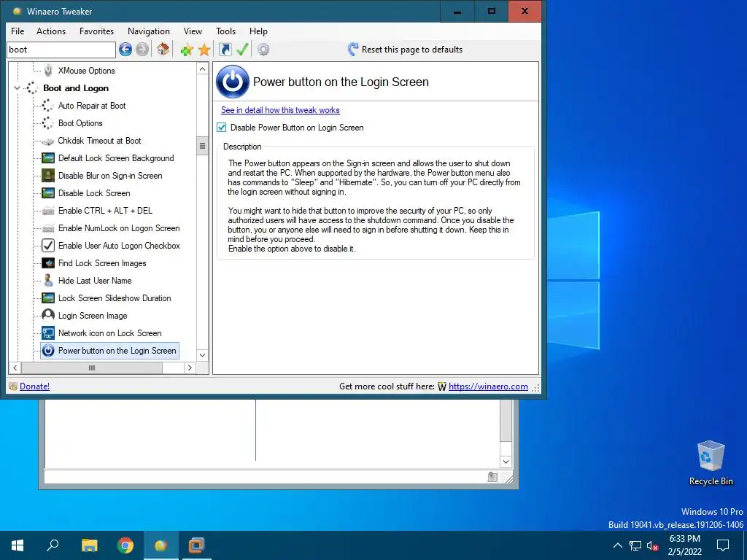This screenshot has height=560, width=747.
Task: Collapse the Boot and Logon tree node
Action: 18,88
